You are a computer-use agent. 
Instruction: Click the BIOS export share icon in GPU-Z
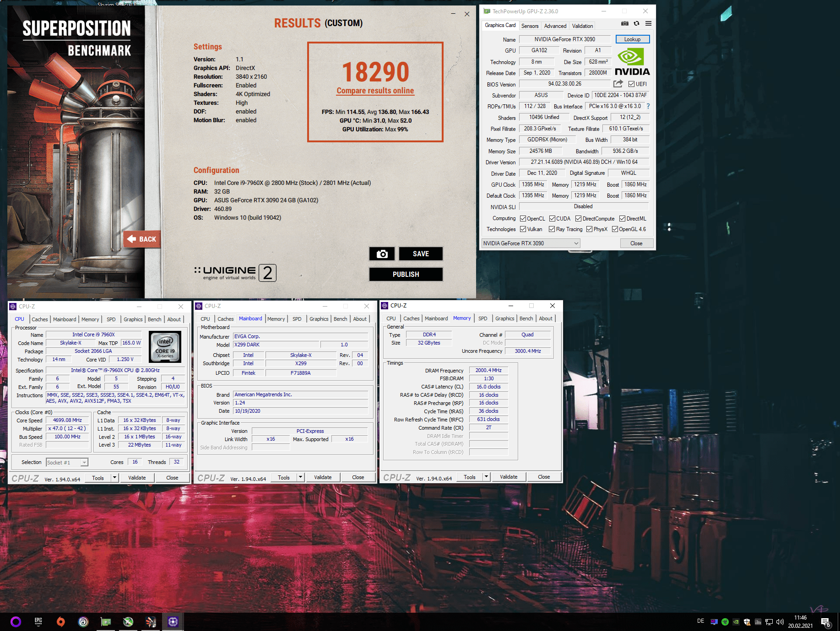coord(618,84)
